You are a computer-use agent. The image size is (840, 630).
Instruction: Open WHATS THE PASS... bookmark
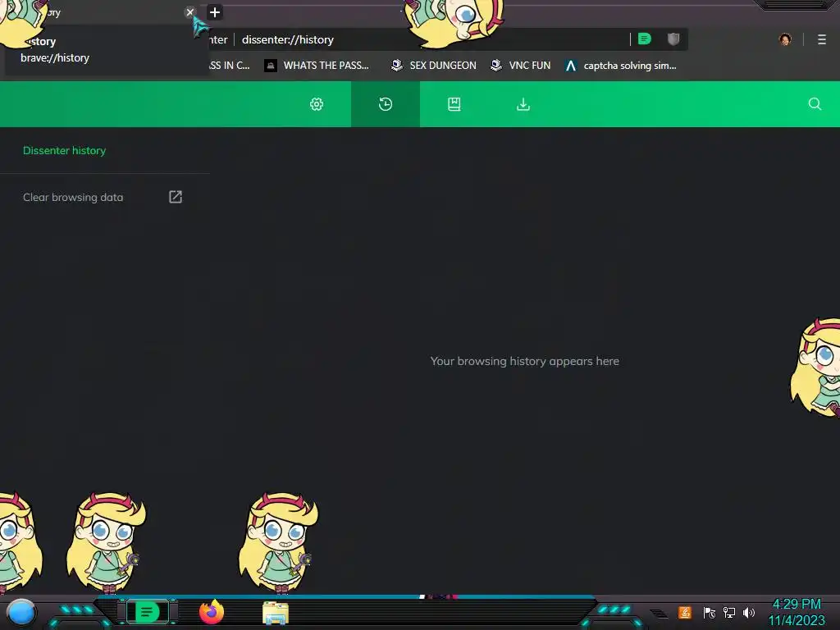pos(317,66)
